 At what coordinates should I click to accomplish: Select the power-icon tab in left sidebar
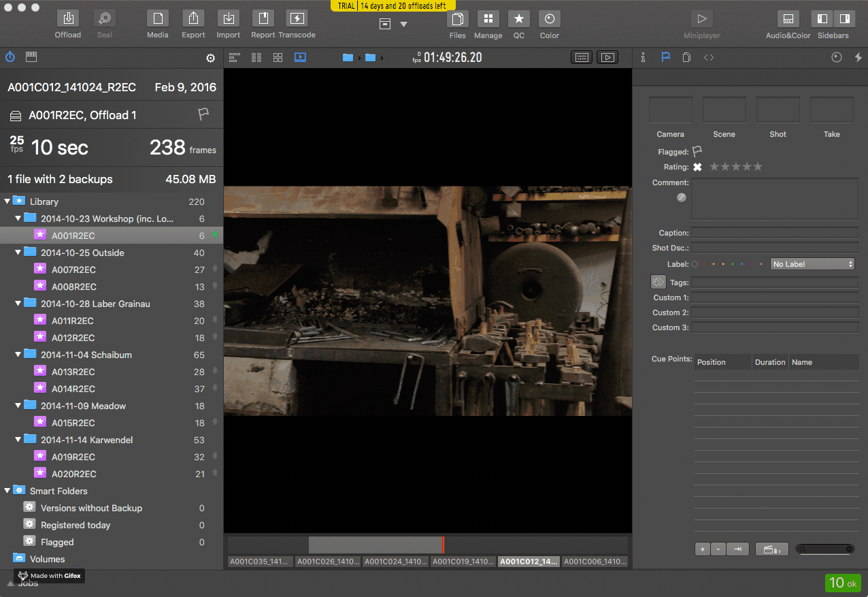[10, 57]
